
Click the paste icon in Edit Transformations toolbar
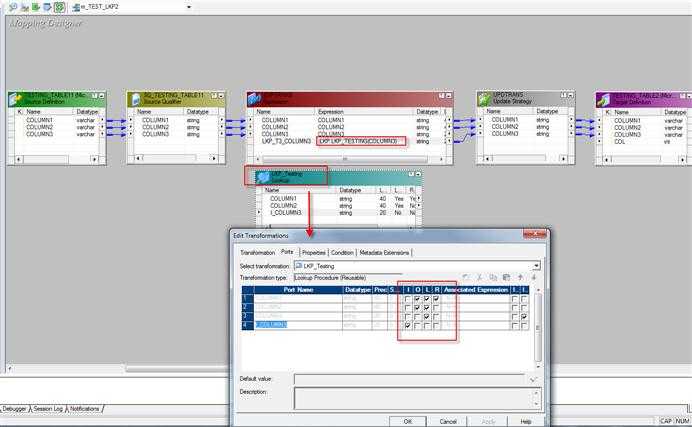[x=507, y=277]
